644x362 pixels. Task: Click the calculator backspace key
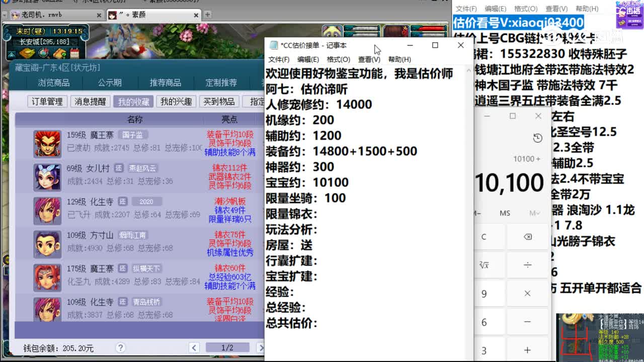(527, 237)
